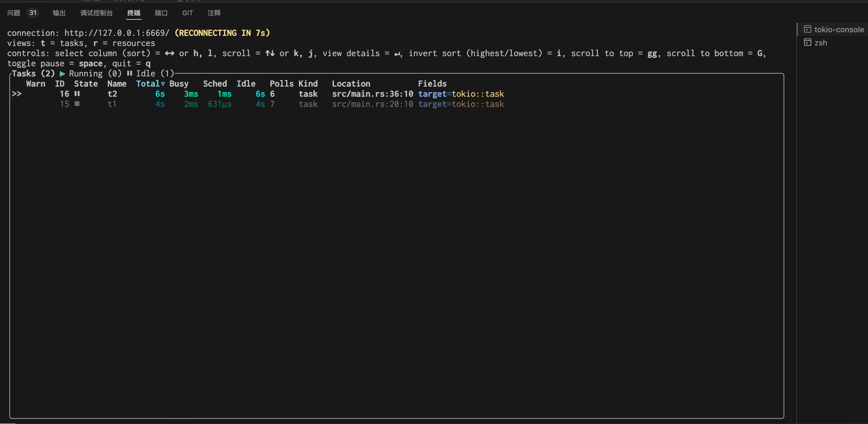Click the Warn column header
868x424 pixels.
(x=36, y=84)
